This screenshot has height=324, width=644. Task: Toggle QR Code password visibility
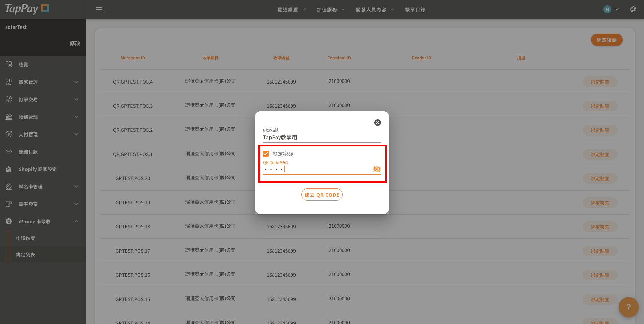(377, 169)
